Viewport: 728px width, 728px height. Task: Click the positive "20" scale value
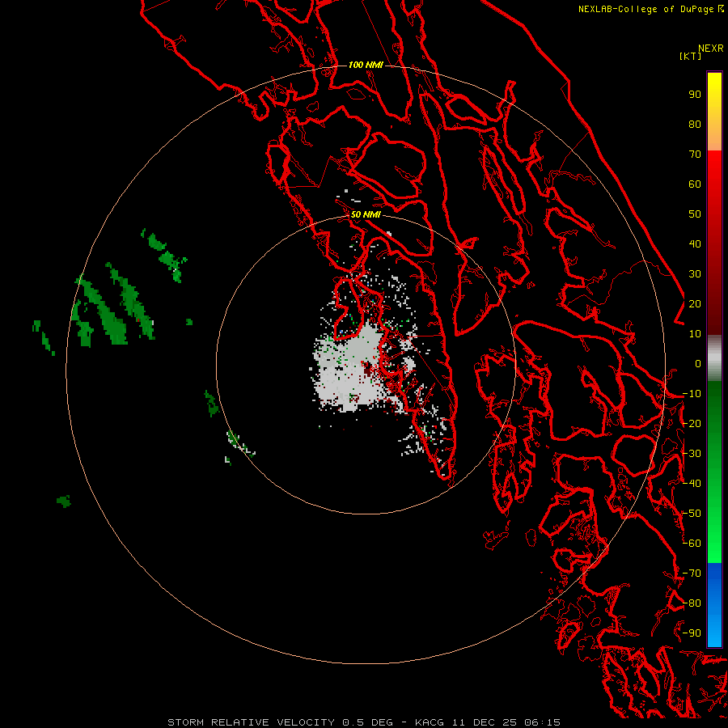[695, 304]
